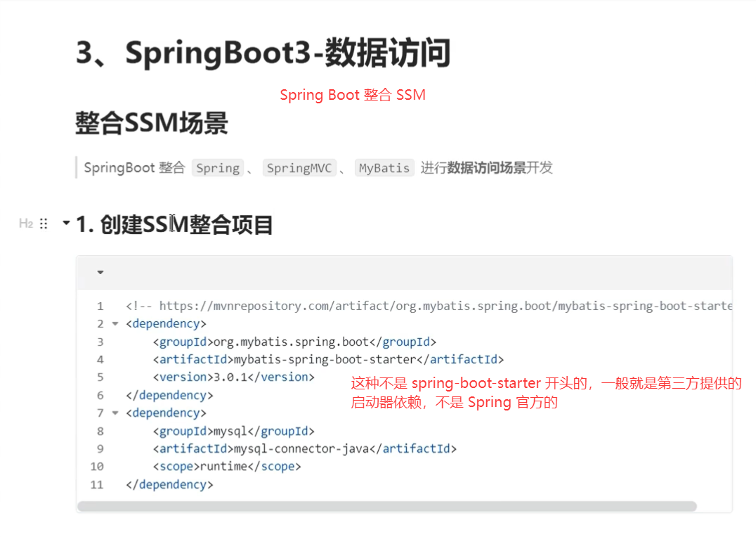This screenshot has height=537, width=756.
Task: Click the red annotation 'Spring Boot 整合 SSM'
Action: (x=353, y=95)
